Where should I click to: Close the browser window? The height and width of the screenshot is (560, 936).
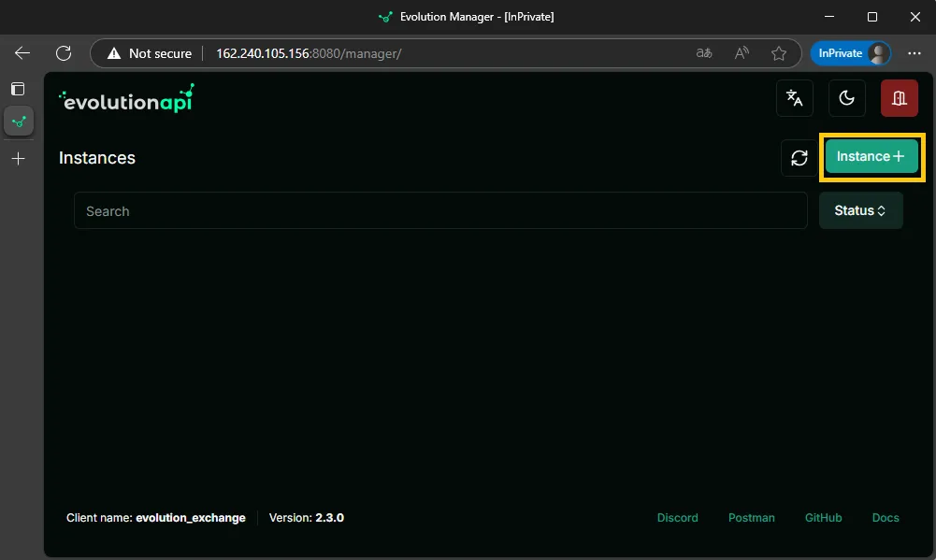pos(915,17)
